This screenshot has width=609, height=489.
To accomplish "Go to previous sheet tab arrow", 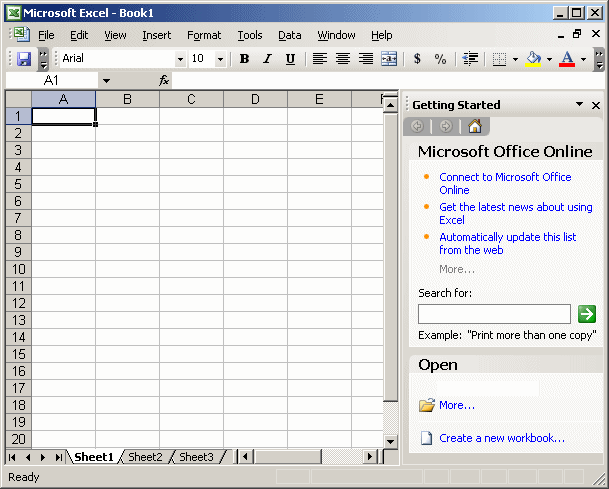I will tap(28, 457).
